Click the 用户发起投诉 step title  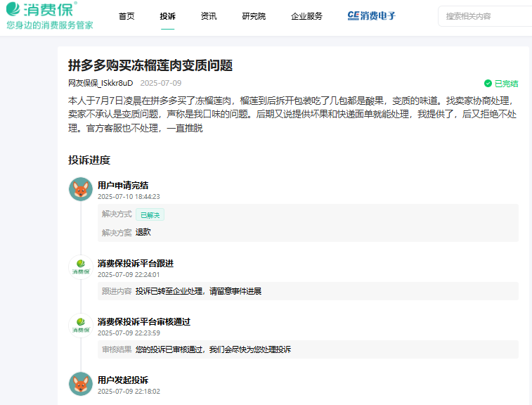pos(123,380)
